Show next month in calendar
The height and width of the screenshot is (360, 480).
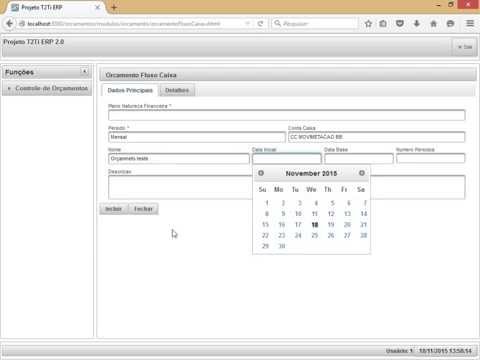tap(362, 173)
